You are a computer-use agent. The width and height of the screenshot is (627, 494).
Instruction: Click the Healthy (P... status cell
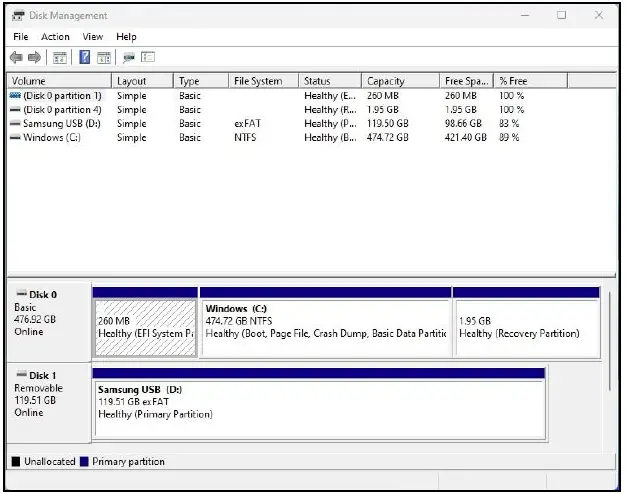330,124
